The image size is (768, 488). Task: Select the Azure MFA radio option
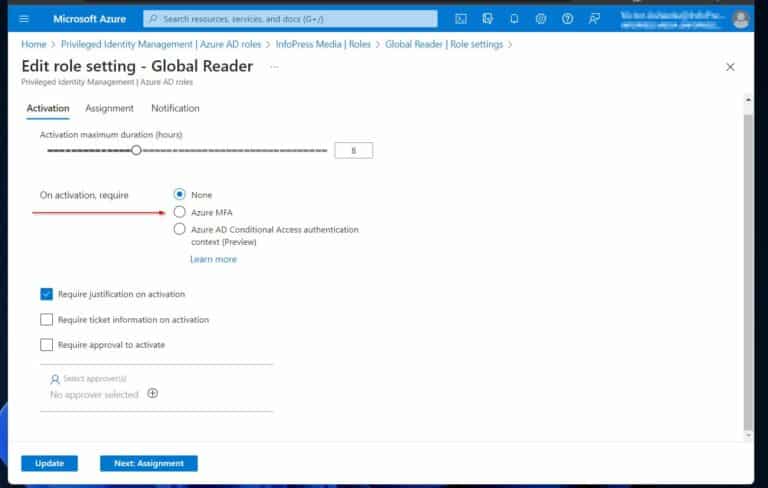180,212
